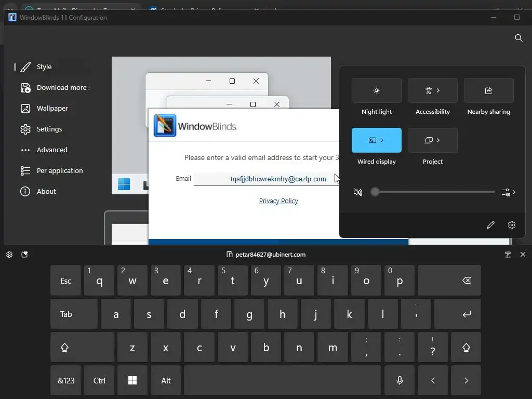This screenshot has width=532, height=399.
Task: Tap the question mark key
Action: click(433, 348)
